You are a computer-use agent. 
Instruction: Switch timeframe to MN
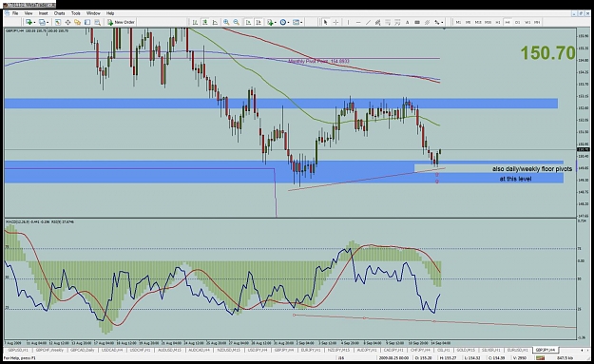click(x=537, y=23)
